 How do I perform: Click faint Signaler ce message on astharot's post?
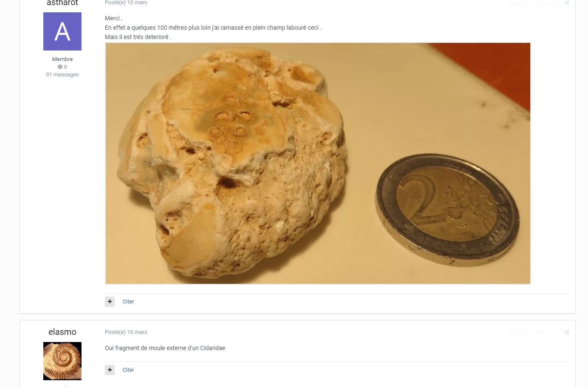[534, 3]
